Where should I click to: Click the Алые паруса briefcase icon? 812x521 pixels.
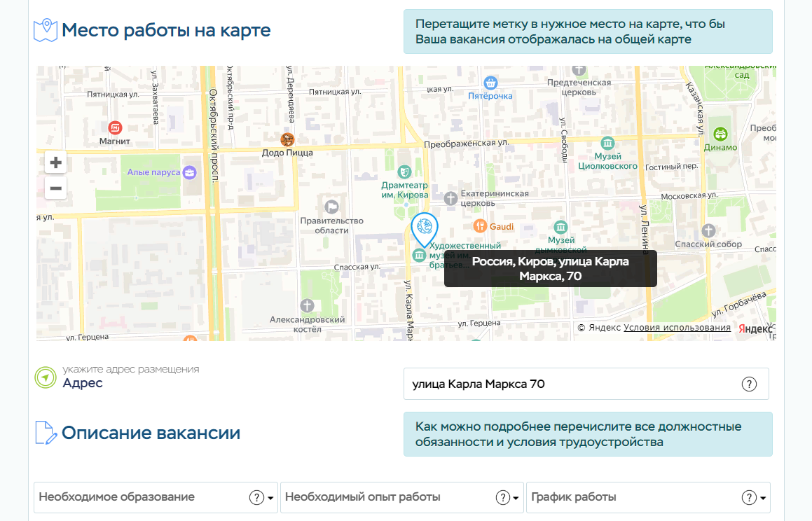point(189,172)
